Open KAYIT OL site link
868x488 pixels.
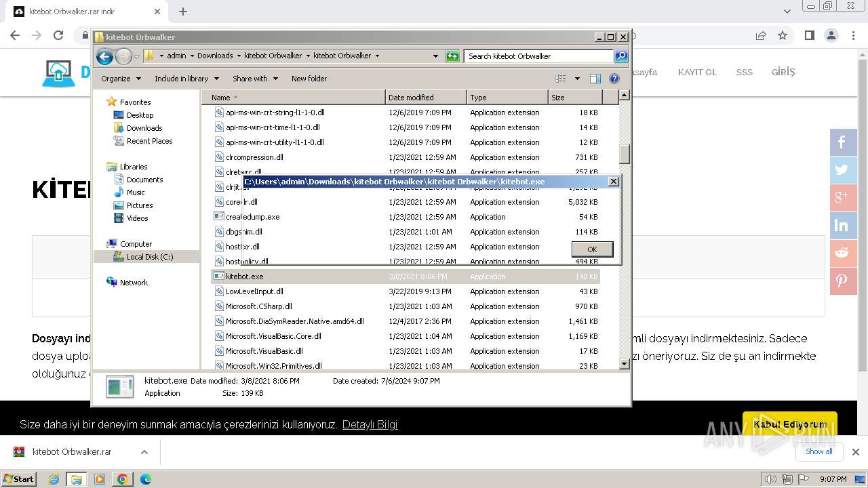(697, 72)
